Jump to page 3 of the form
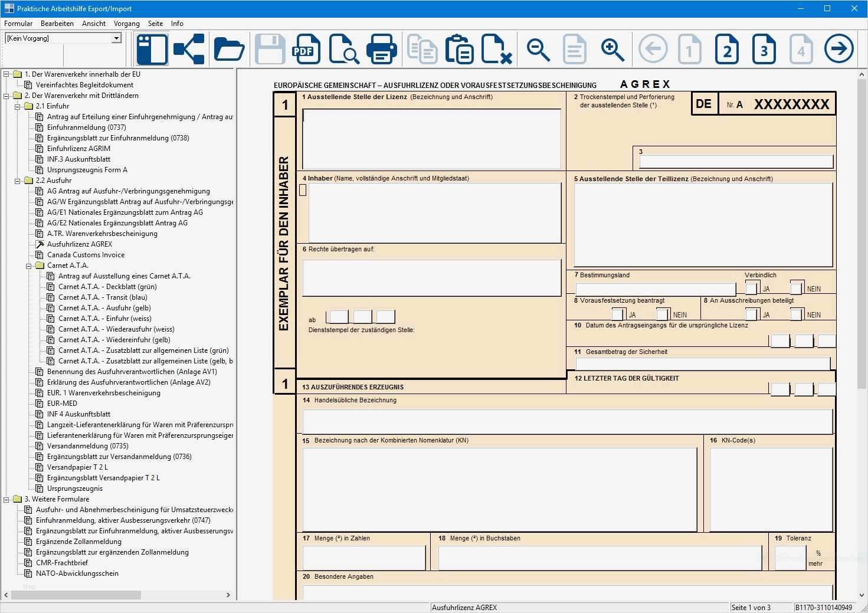The width and height of the screenshot is (868, 613). tap(764, 49)
